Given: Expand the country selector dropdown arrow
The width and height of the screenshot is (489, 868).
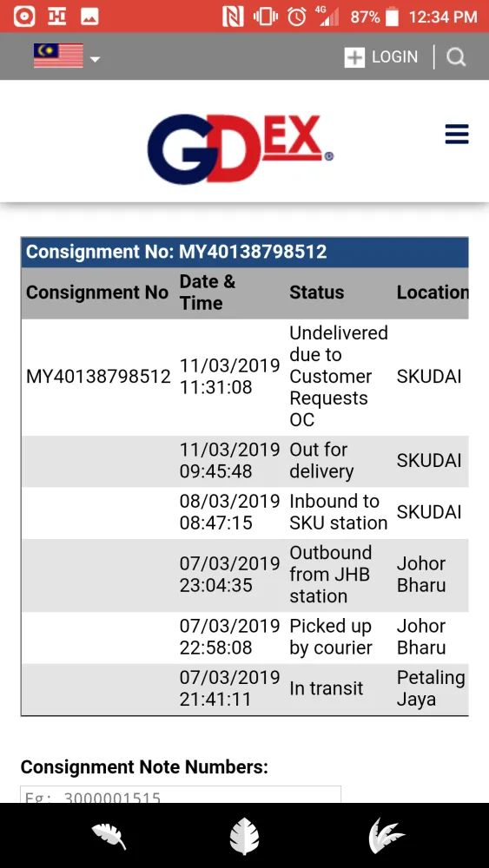Looking at the screenshot, I should pos(96,59).
